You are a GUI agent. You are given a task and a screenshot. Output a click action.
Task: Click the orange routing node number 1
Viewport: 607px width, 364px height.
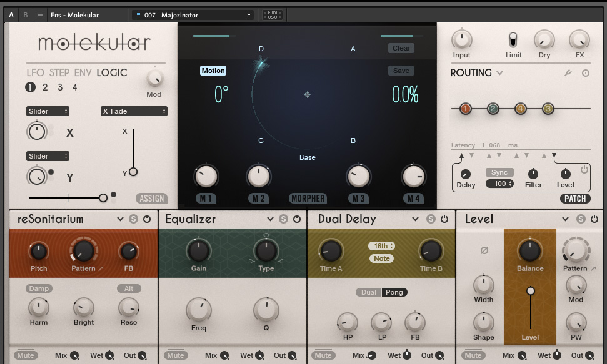click(465, 109)
